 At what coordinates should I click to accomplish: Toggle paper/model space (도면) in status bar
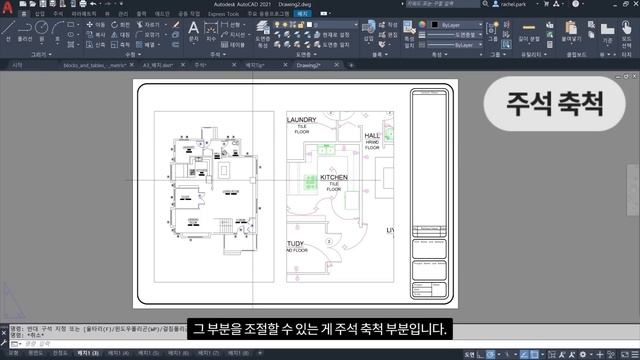pos(469,355)
